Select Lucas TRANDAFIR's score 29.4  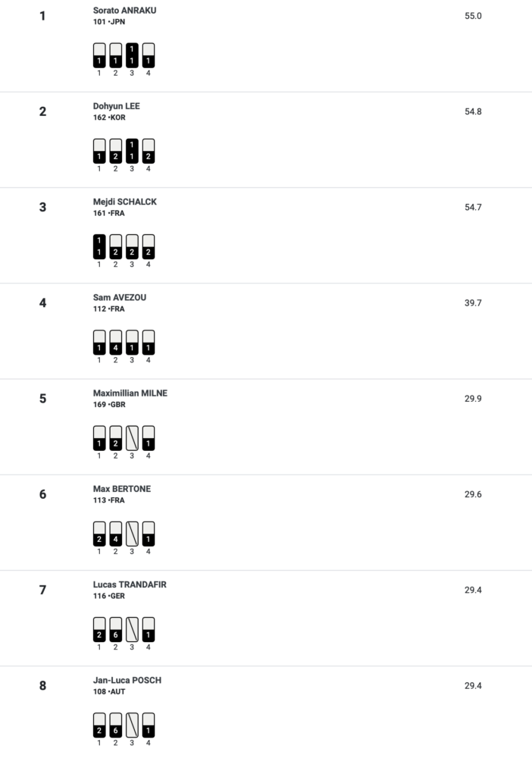point(473,590)
